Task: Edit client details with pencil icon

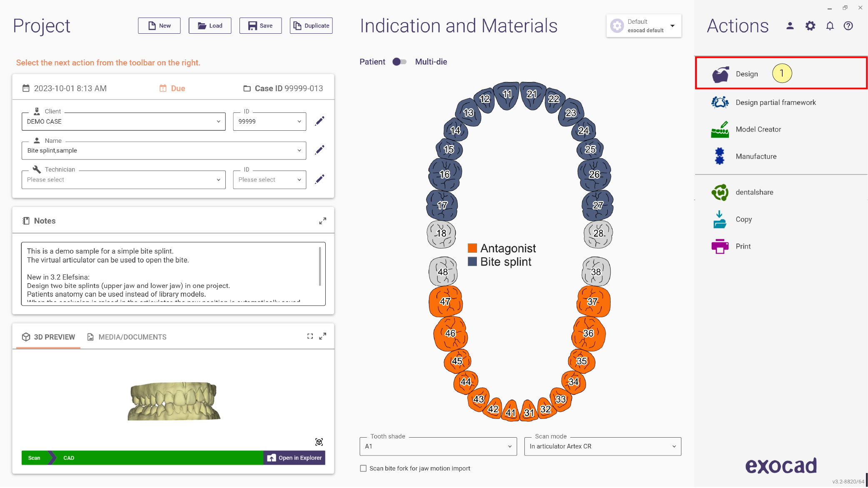Action: [x=319, y=121]
